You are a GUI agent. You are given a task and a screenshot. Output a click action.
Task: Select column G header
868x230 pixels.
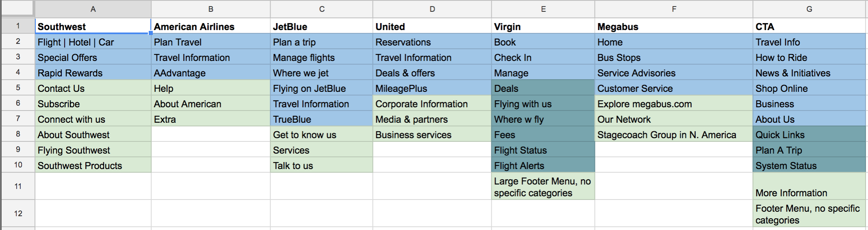(x=809, y=9)
